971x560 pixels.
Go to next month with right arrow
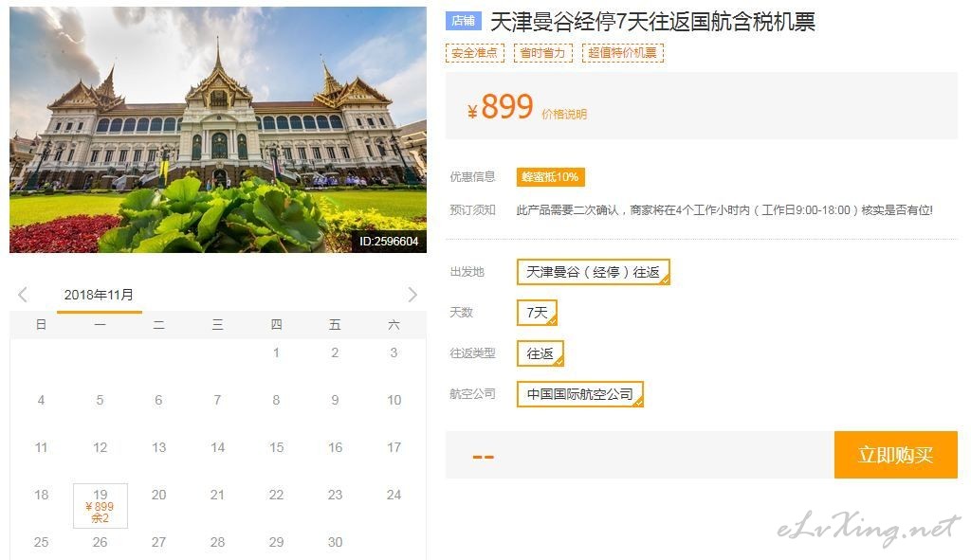click(x=412, y=295)
